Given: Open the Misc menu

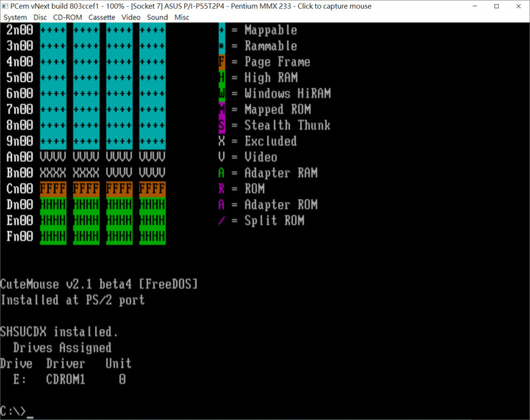Looking at the screenshot, I should pyautogui.click(x=182, y=17).
